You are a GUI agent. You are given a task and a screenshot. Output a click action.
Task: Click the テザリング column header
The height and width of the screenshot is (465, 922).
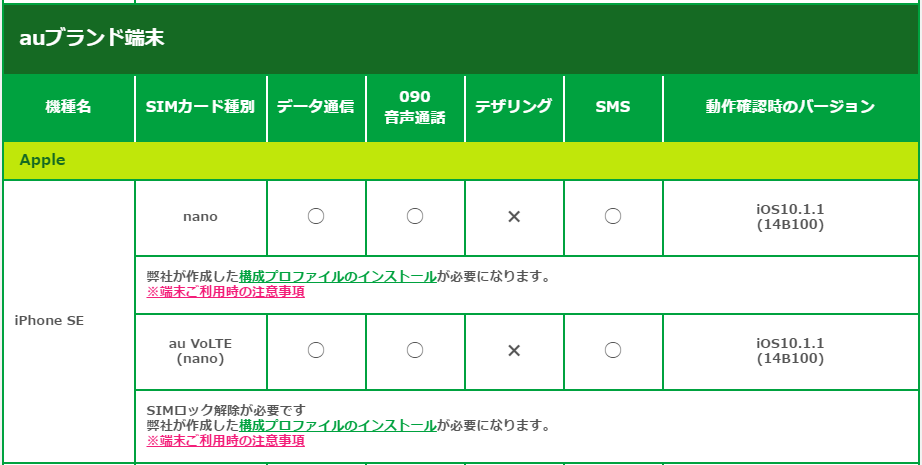514,108
